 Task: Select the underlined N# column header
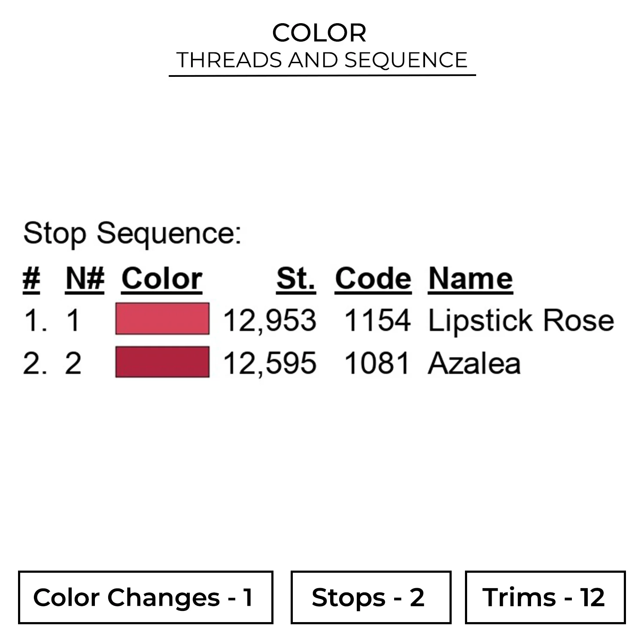85,279
